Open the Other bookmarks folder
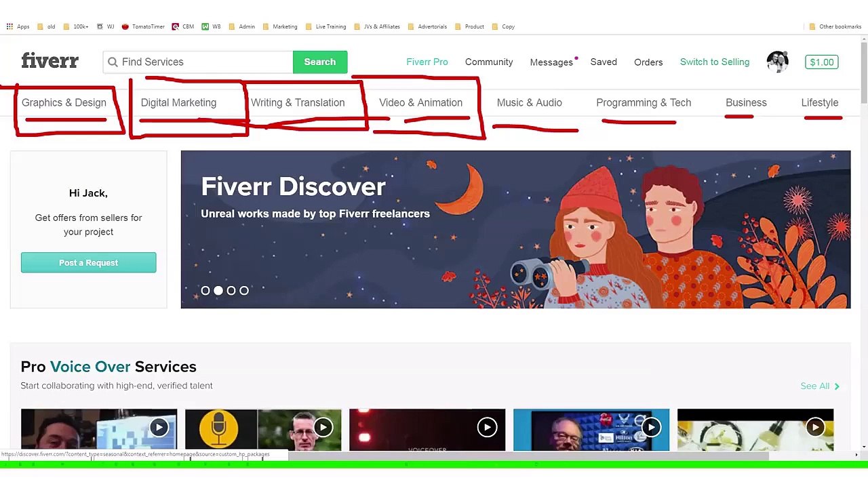The height and width of the screenshot is (488, 868). point(835,26)
